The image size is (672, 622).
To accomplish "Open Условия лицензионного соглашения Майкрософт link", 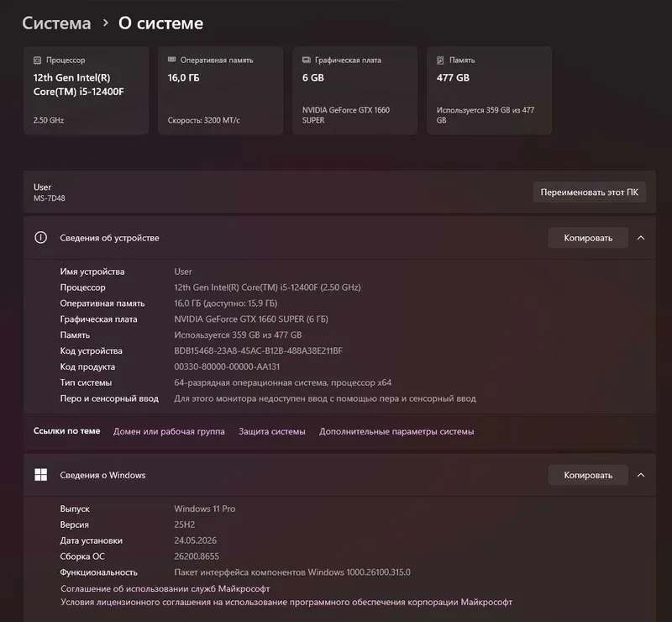I will [286, 603].
